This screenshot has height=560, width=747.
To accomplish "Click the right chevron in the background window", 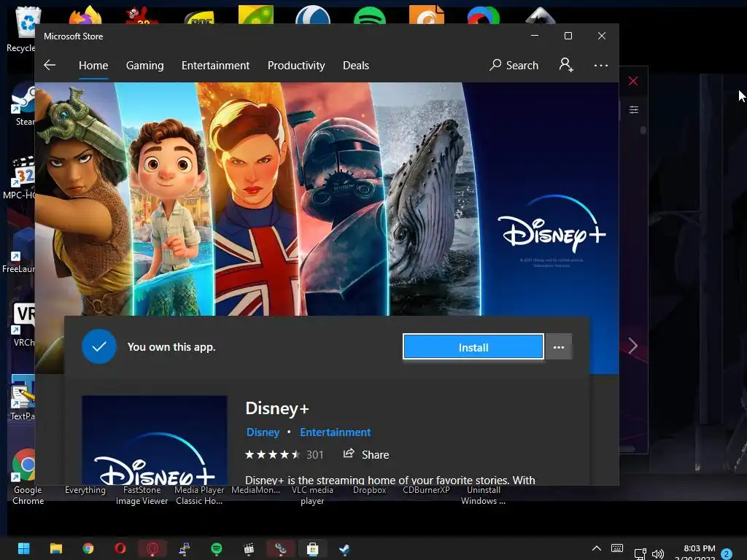I will pyautogui.click(x=632, y=346).
